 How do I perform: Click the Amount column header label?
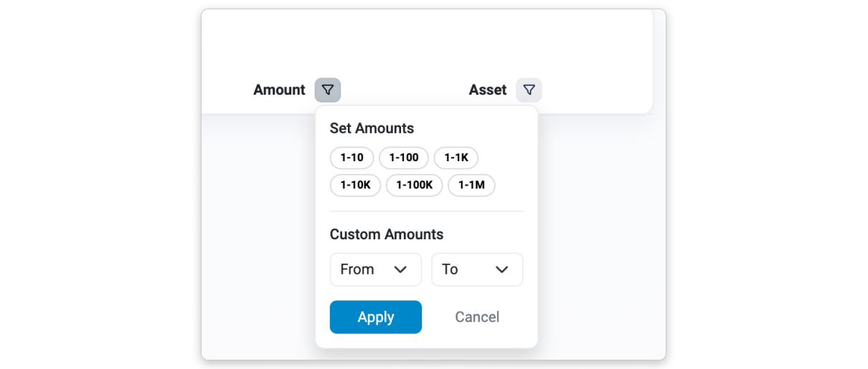279,90
